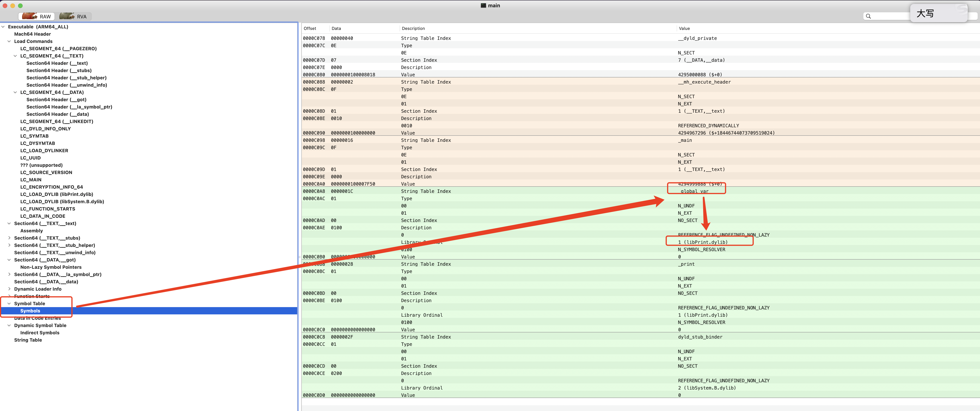Image resolution: width=980 pixels, height=411 pixels.
Task: Click the RAW view toggle button
Action: (x=36, y=16)
